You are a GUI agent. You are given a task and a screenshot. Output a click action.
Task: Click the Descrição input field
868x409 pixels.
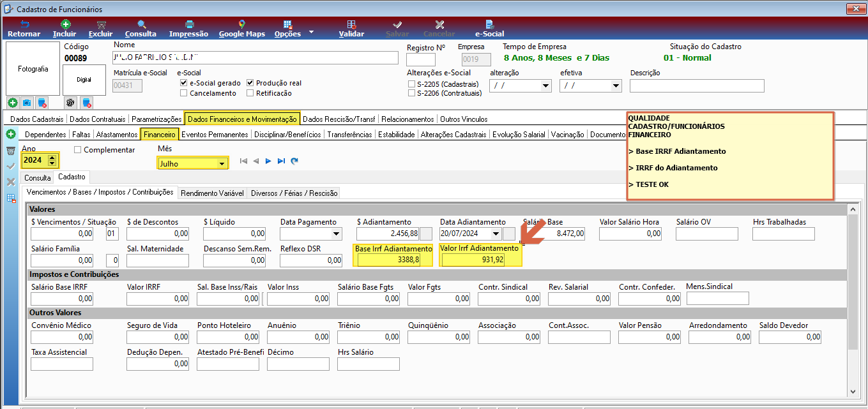pyautogui.click(x=697, y=86)
